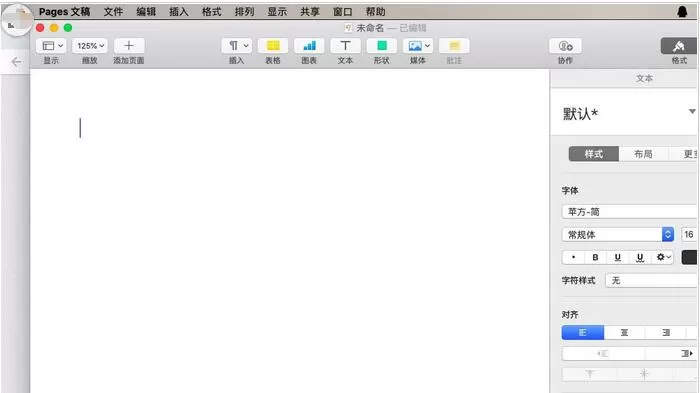Click the 添加页面 plus button

pyautogui.click(x=129, y=46)
